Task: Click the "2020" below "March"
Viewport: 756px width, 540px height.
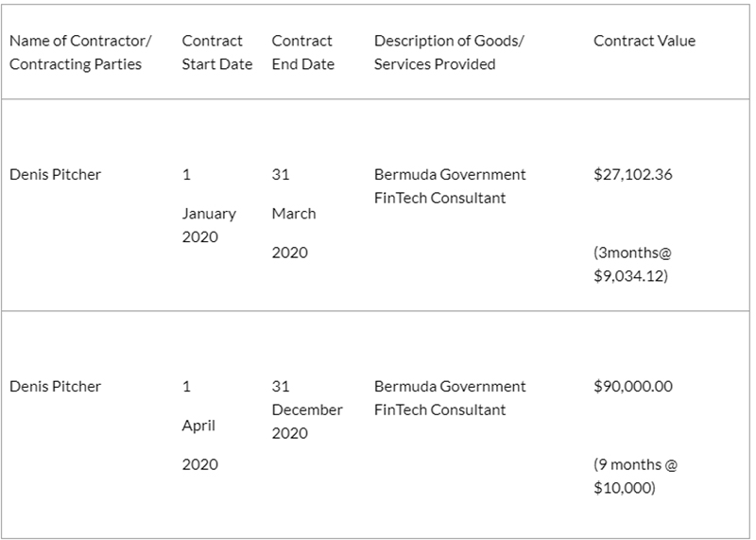Action: tap(289, 253)
